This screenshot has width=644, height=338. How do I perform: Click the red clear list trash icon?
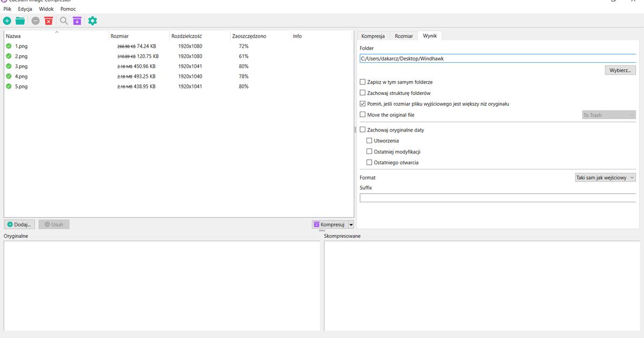click(48, 20)
